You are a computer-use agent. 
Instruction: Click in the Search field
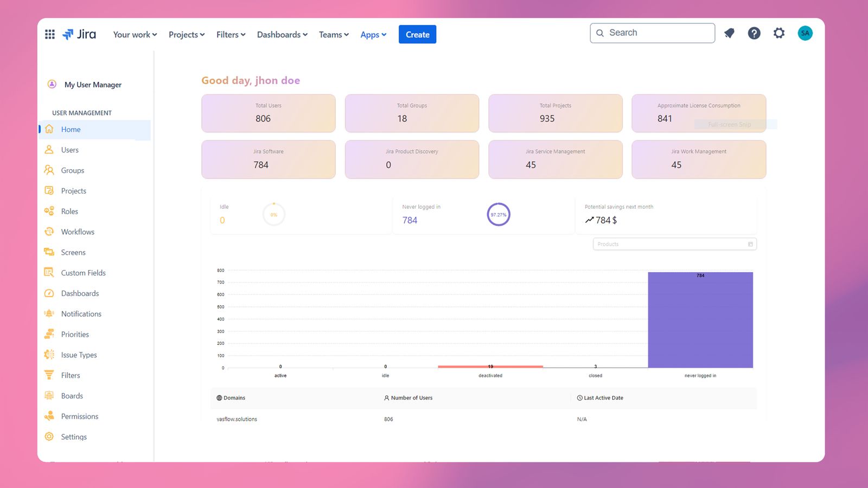(x=652, y=33)
